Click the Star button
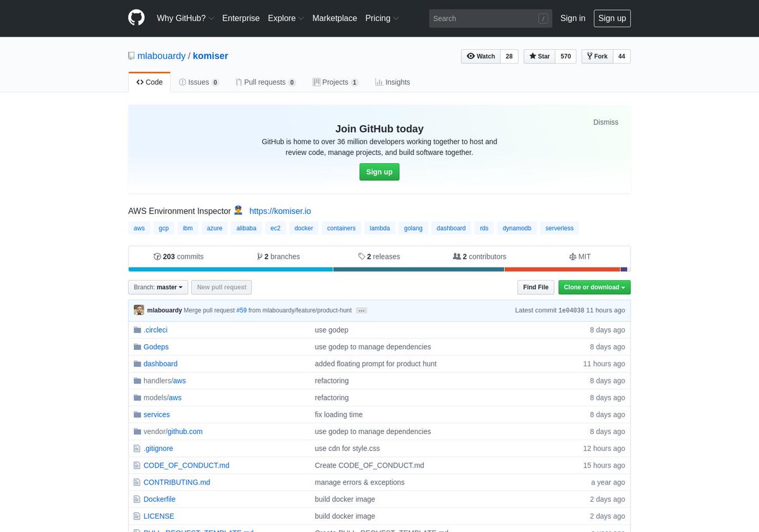 [x=540, y=56]
